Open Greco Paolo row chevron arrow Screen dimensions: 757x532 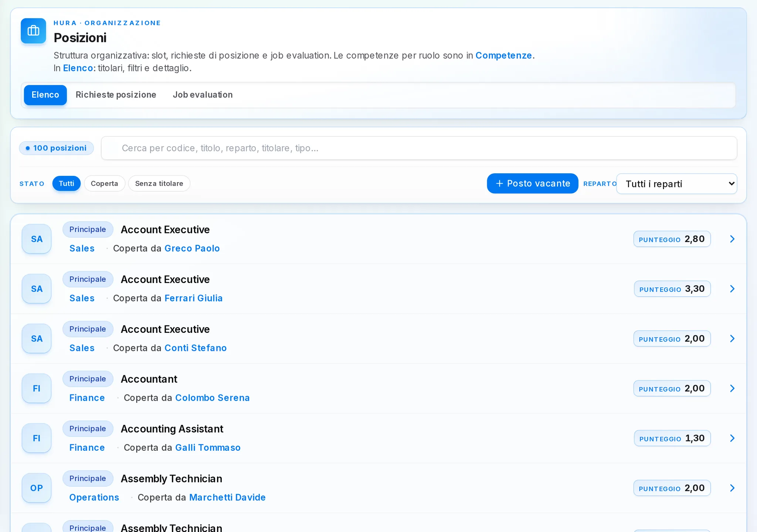732,239
